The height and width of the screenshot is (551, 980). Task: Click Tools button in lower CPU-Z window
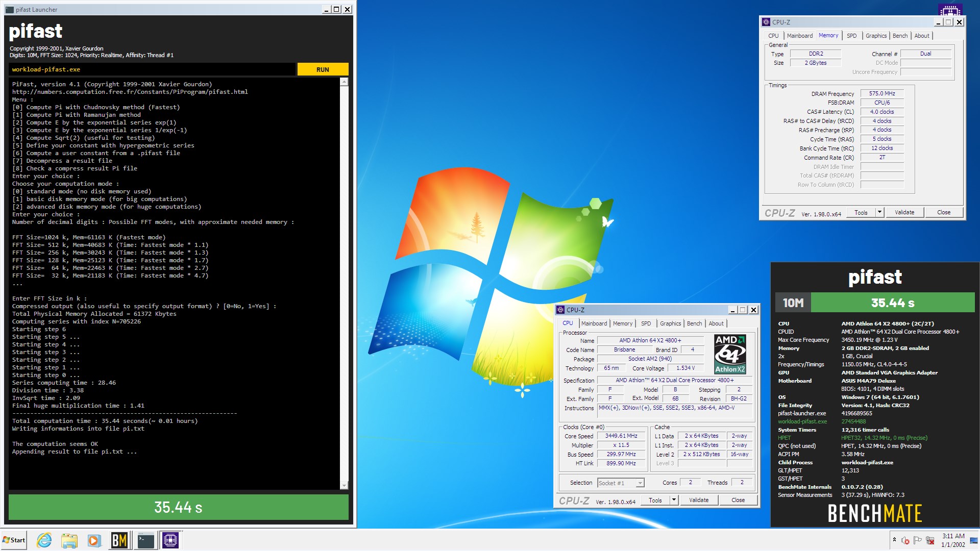point(655,500)
